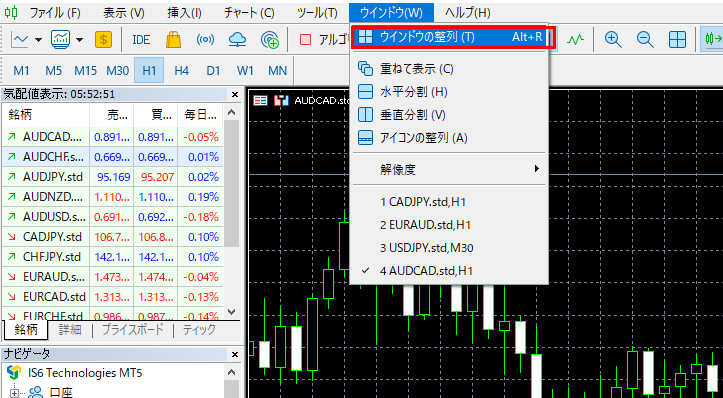723x398 pixels.
Task: Toggle the アルゴ algo trading button
Action: pyautogui.click(x=324, y=40)
